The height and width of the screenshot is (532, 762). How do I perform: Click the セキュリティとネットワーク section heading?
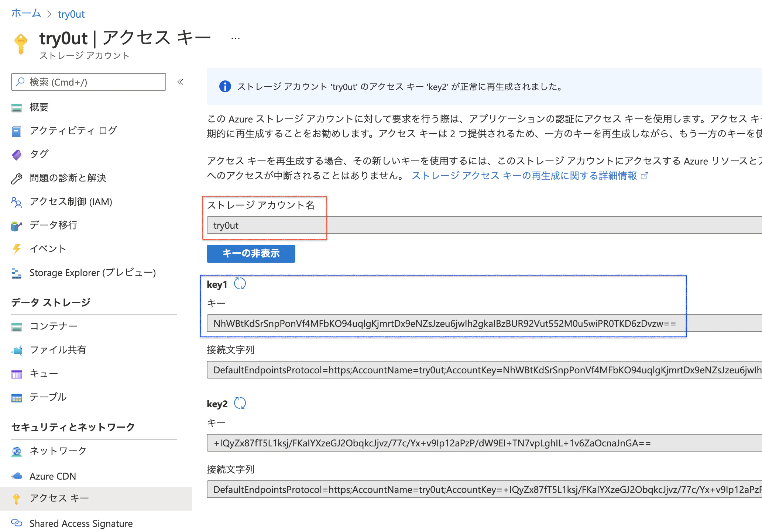pos(73,427)
